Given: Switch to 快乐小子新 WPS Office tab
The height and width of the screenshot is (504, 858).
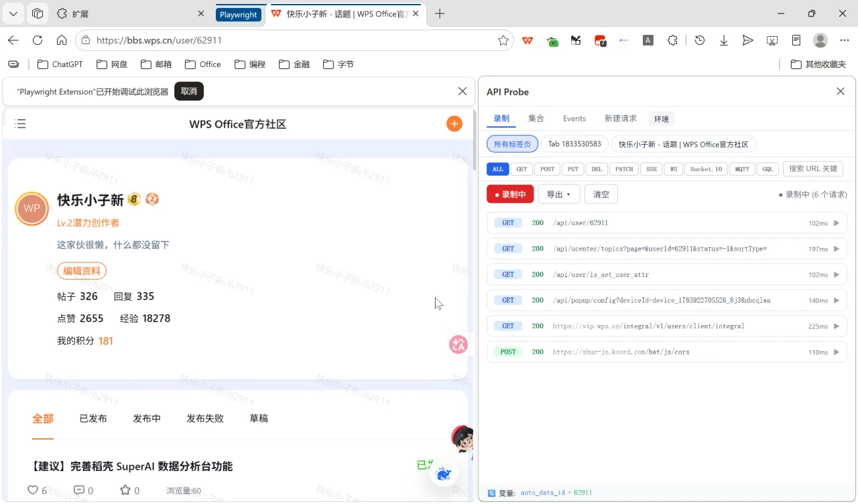Looking at the screenshot, I should click(345, 13).
